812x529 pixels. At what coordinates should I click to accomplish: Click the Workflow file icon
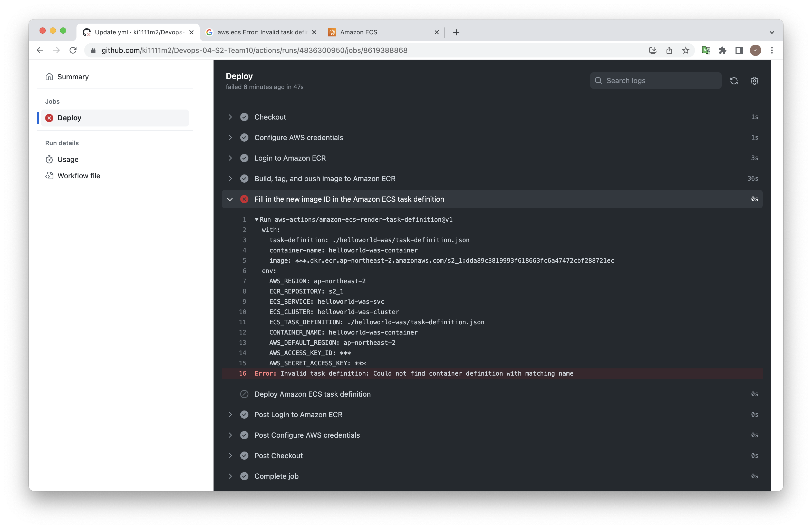click(50, 176)
